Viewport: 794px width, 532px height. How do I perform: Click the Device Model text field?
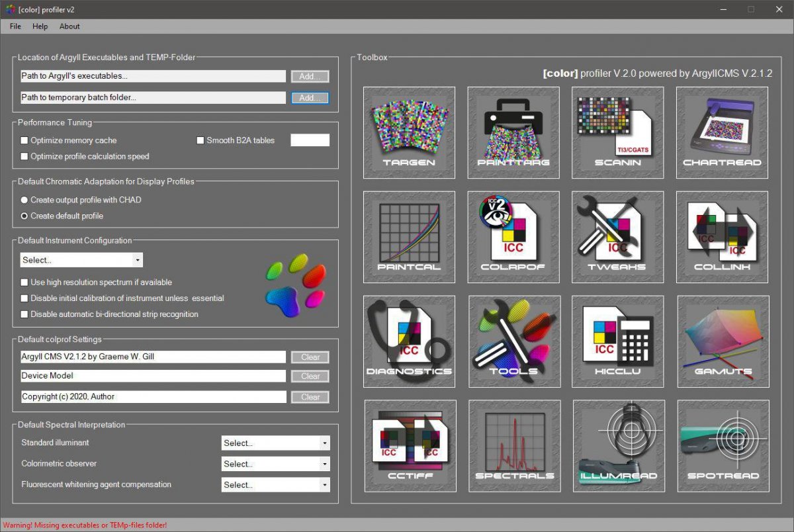click(153, 376)
